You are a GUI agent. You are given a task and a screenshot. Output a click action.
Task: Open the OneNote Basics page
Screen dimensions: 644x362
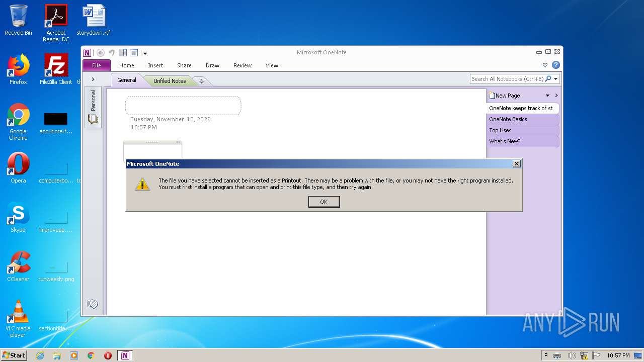point(523,119)
